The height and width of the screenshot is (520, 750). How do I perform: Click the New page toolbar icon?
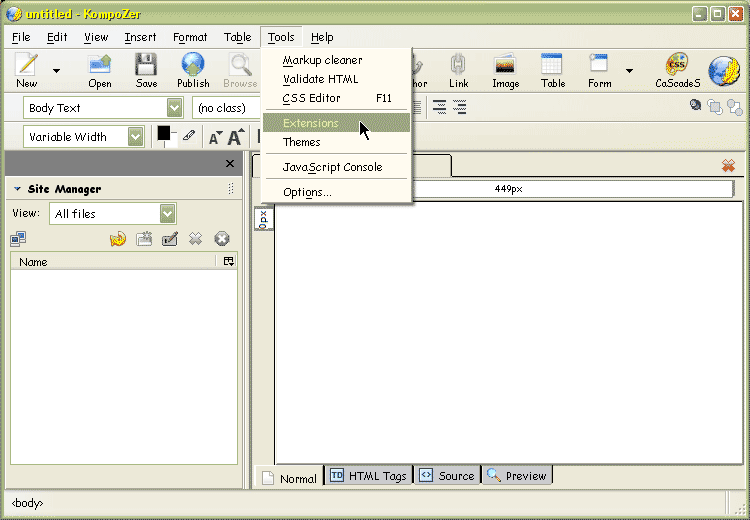tap(26, 70)
